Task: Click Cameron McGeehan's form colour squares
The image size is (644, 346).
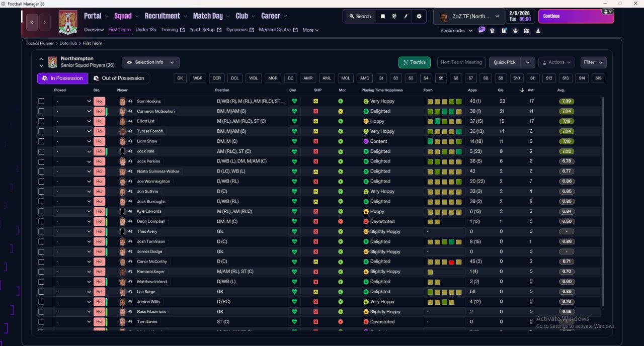Action: (x=444, y=111)
